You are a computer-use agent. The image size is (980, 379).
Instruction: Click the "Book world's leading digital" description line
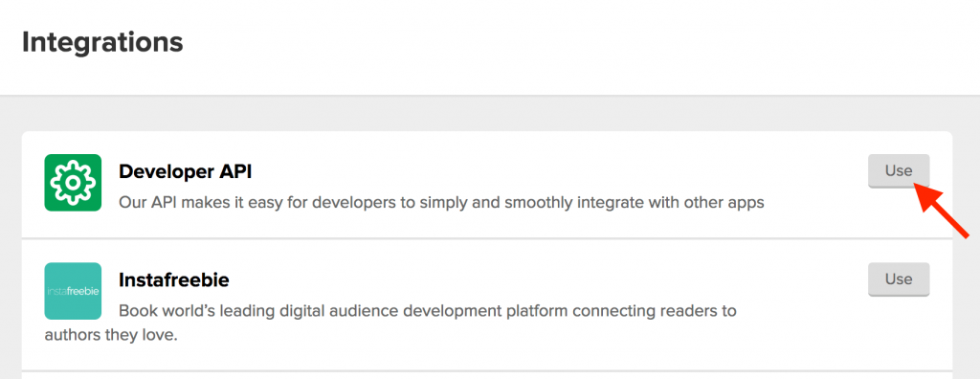pyautogui.click(x=428, y=311)
